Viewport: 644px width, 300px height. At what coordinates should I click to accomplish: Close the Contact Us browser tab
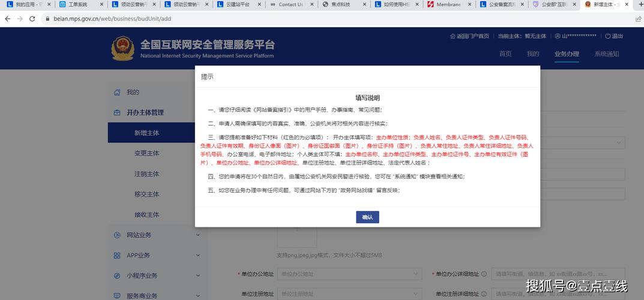[312, 5]
